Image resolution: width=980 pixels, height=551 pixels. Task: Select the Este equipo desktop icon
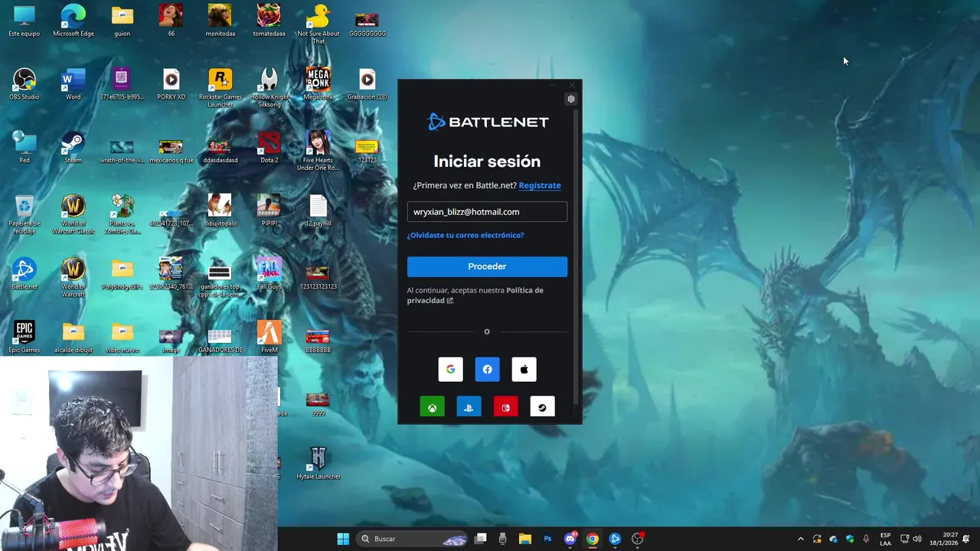(24, 21)
